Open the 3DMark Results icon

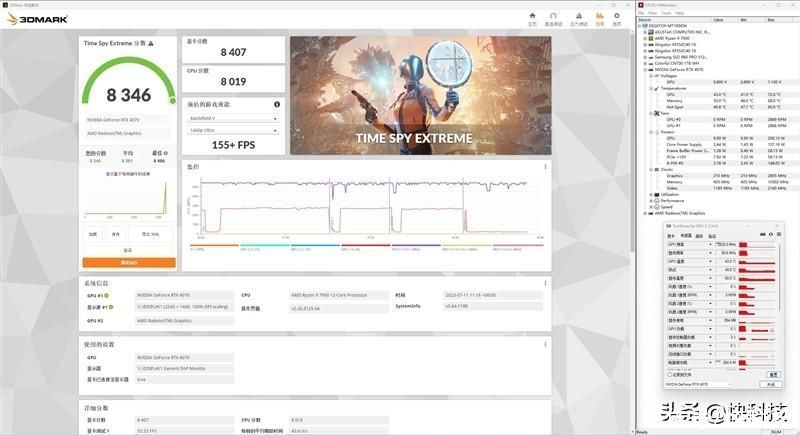point(599,16)
